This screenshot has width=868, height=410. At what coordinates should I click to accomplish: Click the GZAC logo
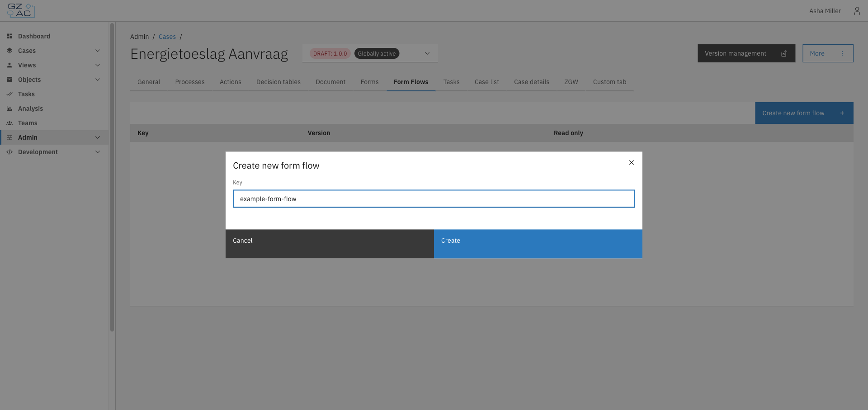[x=21, y=10]
